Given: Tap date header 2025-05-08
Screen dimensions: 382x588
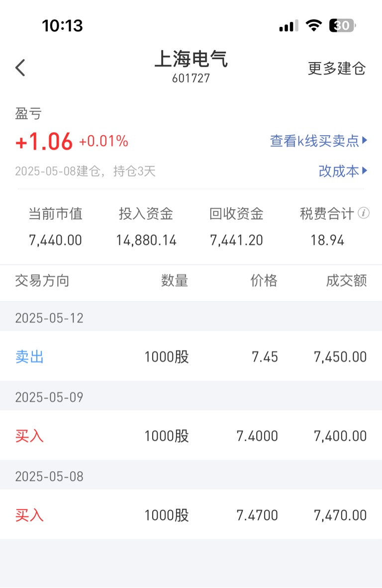Looking at the screenshot, I should pyautogui.click(x=49, y=477).
